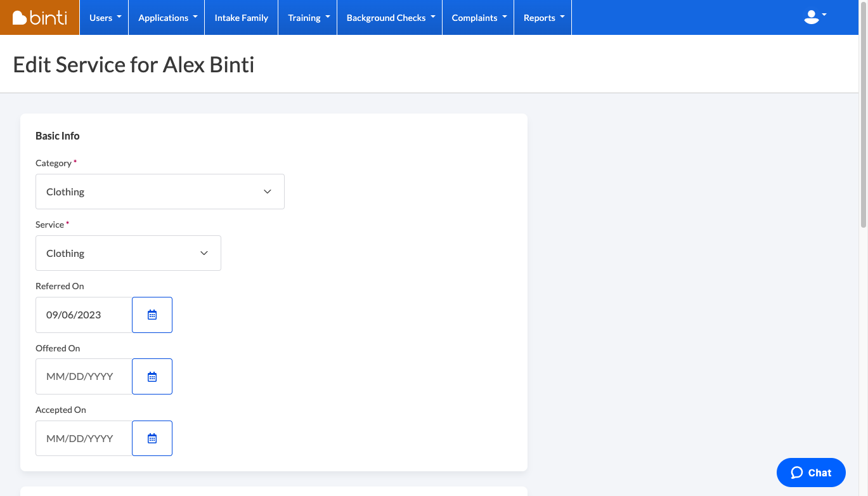Click the Accepted On date field
The image size is (868, 496).
click(x=84, y=438)
